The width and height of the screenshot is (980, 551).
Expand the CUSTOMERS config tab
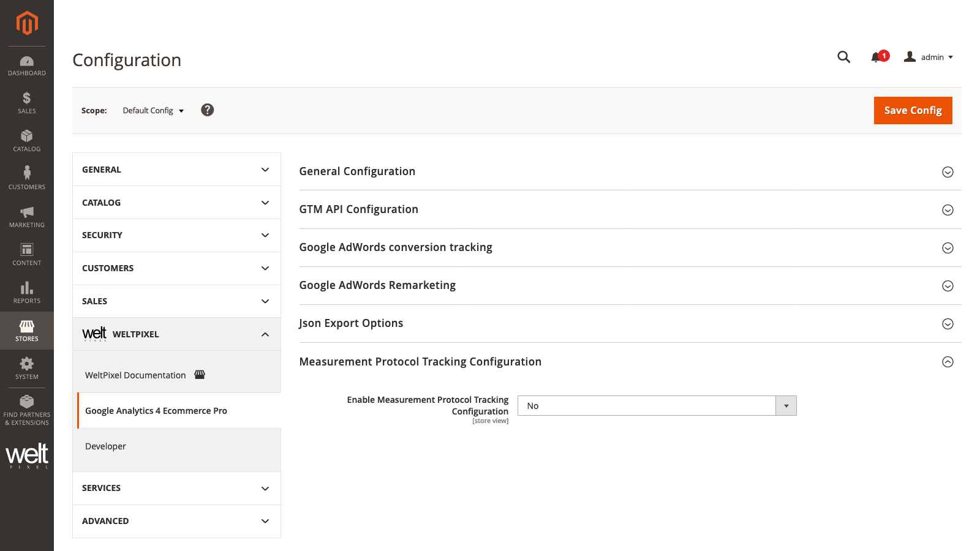pyautogui.click(x=176, y=268)
